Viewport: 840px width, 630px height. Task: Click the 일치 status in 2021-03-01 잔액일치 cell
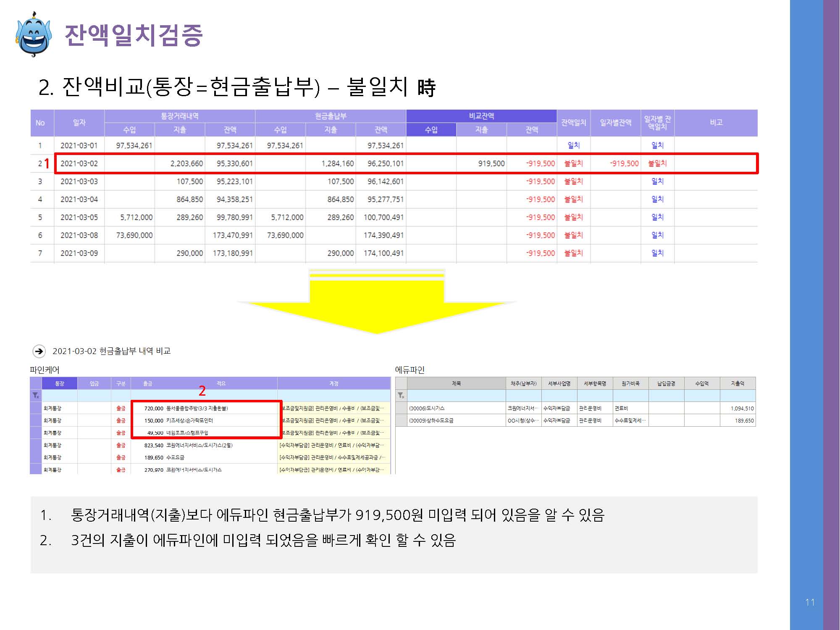tap(573, 145)
